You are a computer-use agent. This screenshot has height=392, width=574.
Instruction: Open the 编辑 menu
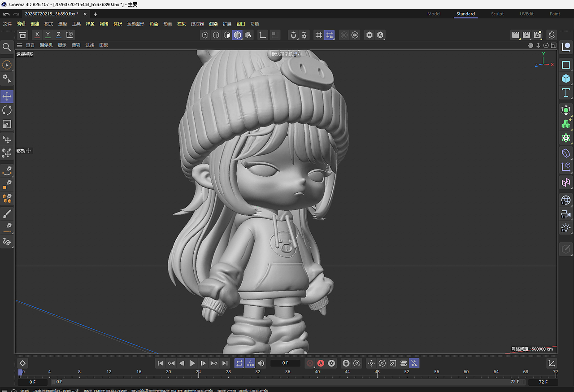21,24
